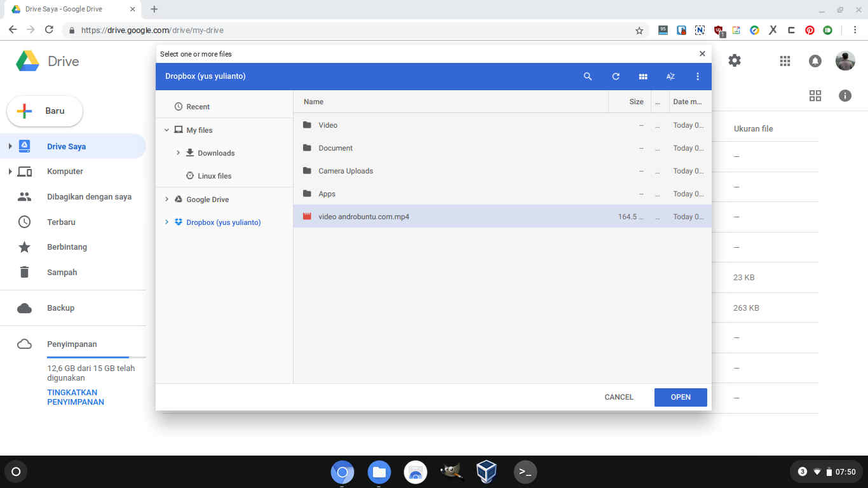
Task: Open the Google Drive home logo
Action: (46, 61)
